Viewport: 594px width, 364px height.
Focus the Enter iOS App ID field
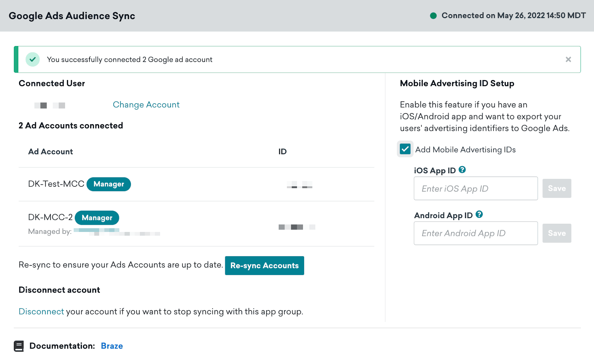point(475,189)
